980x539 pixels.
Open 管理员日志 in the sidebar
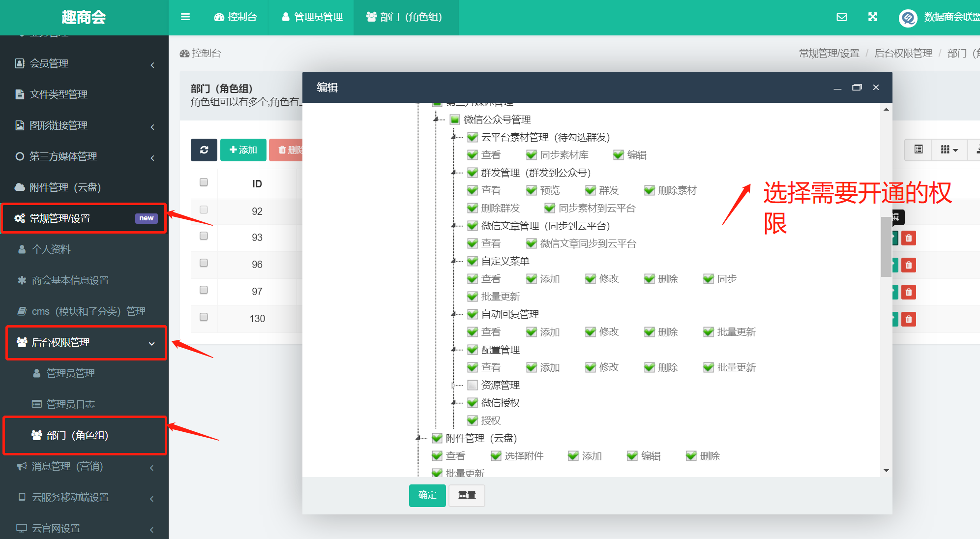[x=70, y=404]
